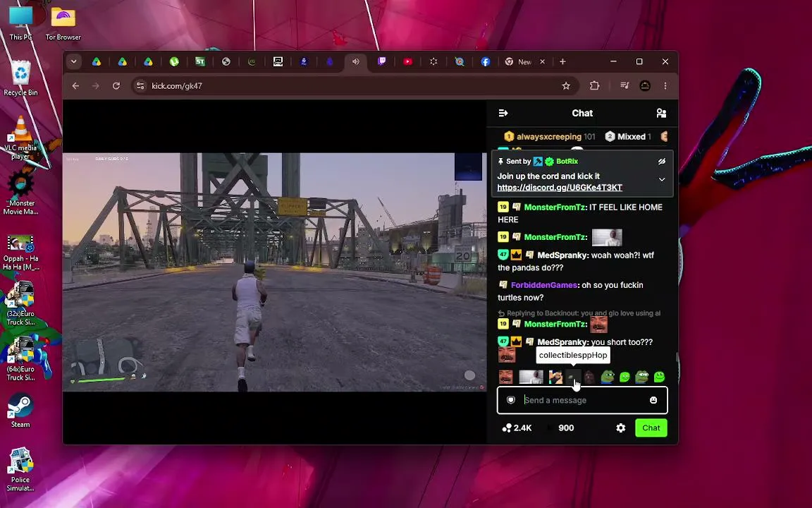The image size is (812, 508).
Task: Open the chat users list icon
Action: click(660, 113)
